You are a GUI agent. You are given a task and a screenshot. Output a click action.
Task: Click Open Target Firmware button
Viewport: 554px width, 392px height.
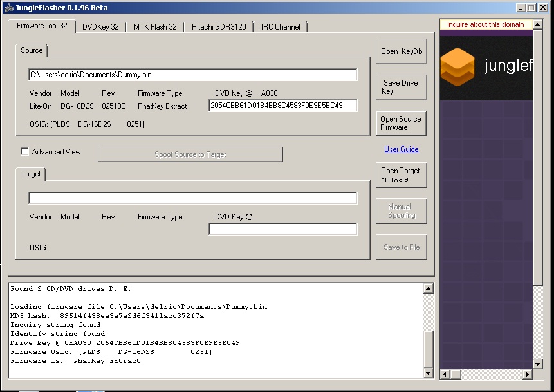(x=401, y=175)
